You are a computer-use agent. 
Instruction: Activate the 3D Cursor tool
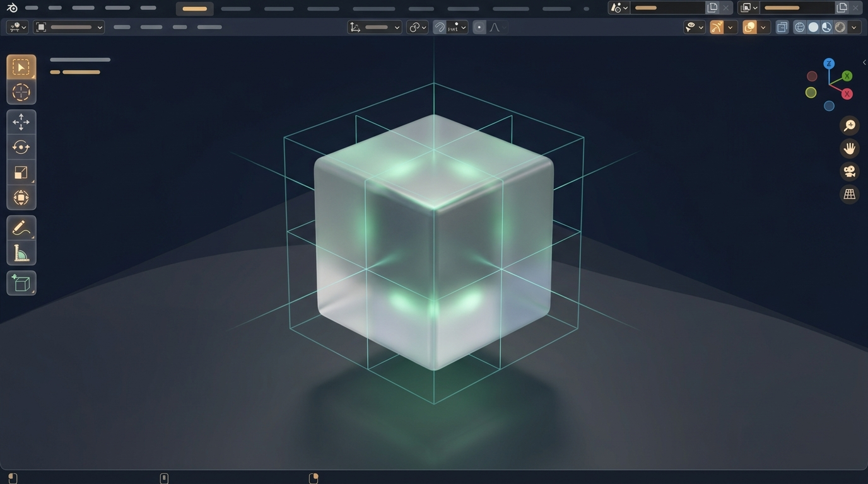tap(21, 92)
